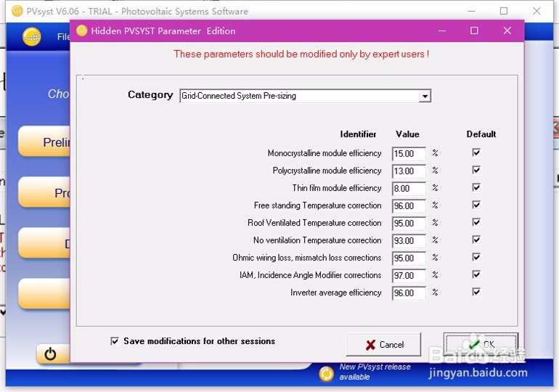Edit Thin film module efficiency value 8.00

[409, 189]
